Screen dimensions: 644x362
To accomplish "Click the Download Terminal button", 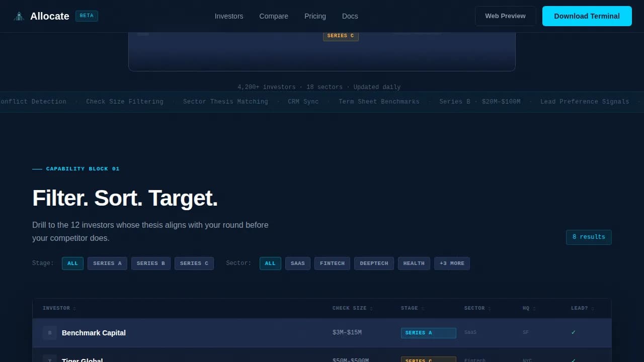I will (x=587, y=16).
